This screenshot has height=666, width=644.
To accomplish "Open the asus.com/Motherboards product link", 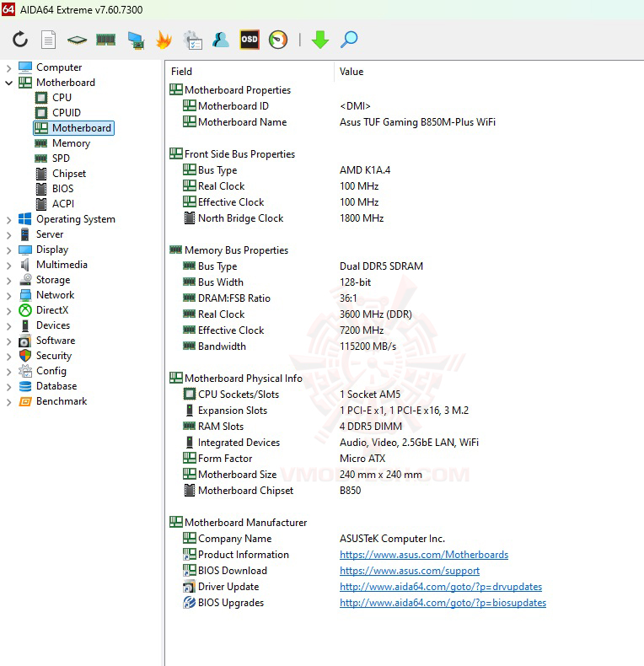I will pyautogui.click(x=423, y=555).
